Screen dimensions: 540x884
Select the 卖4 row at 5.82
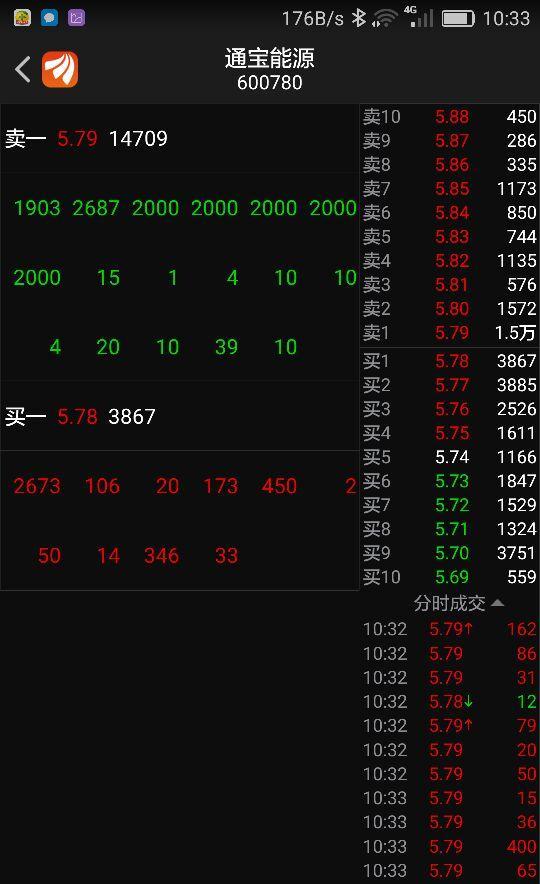point(449,260)
